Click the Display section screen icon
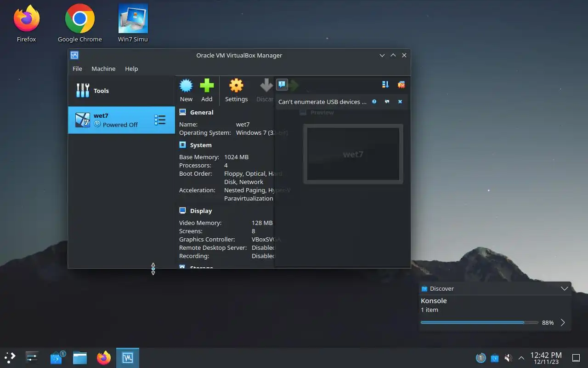 [x=182, y=211]
